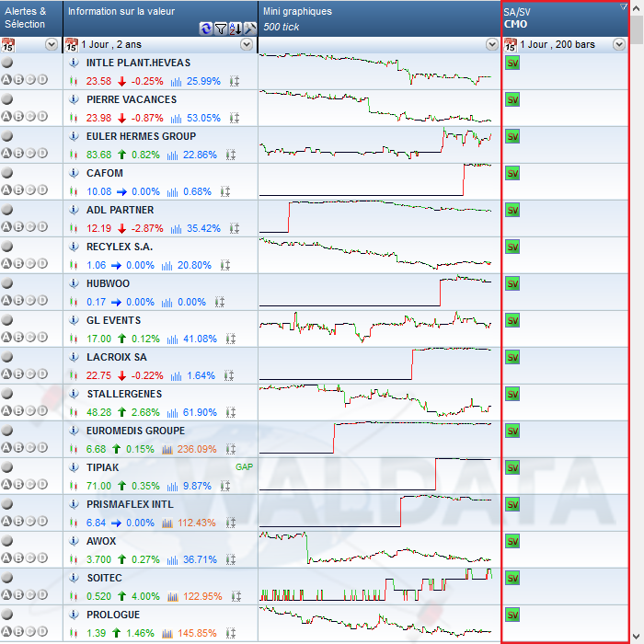Click candlestick chart icon for ADL PARTNER

[x=74, y=228]
